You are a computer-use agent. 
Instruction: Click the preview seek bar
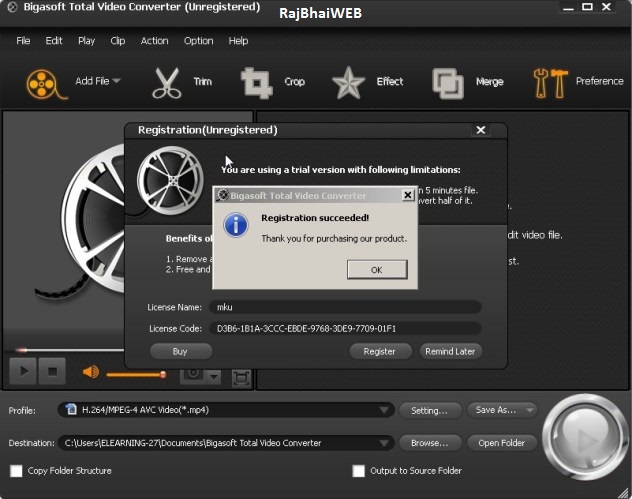(71, 350)
